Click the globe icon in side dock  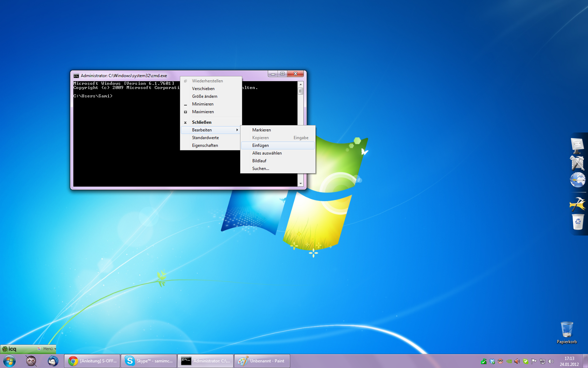[577, 180]
